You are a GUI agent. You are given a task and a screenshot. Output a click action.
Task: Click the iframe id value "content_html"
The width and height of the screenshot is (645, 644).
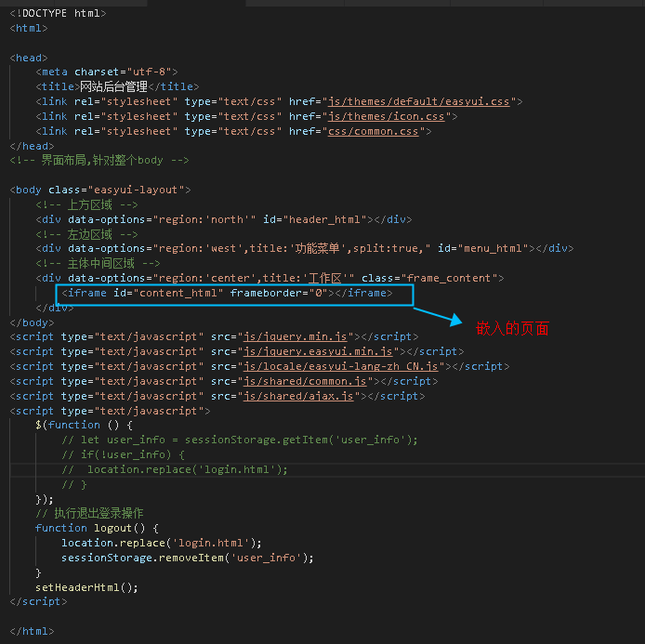(x=178, y=293)
